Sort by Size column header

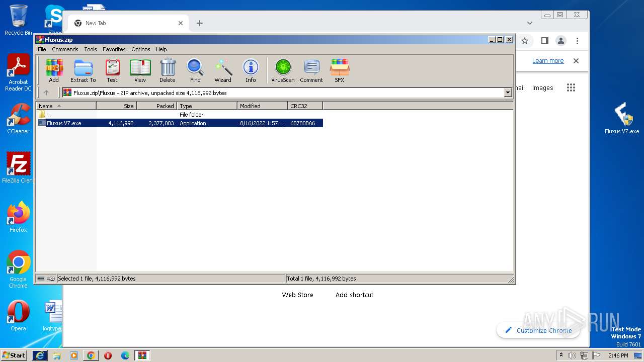116,106
